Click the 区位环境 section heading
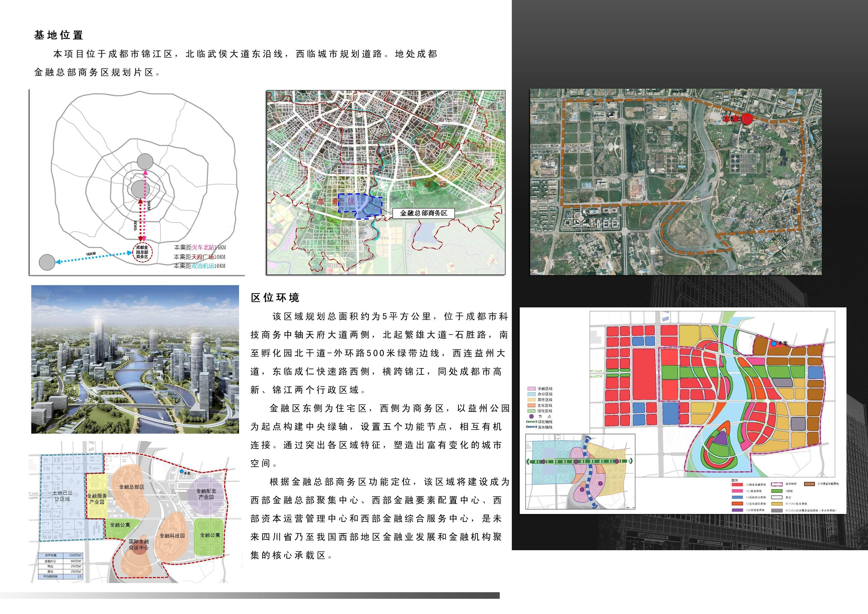The width and height of the screenshot is (868, 614). tap(275, 297)
